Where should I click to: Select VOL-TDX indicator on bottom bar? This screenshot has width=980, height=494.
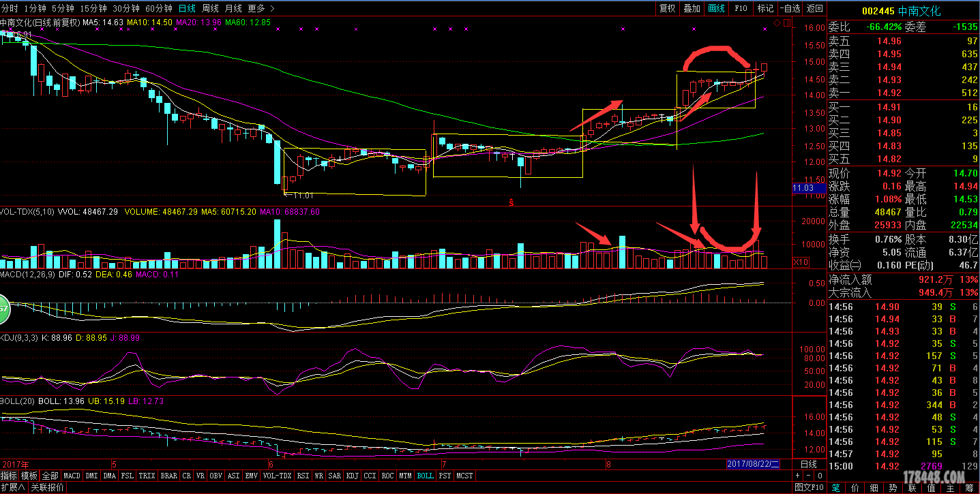click(x=278, y=476)
